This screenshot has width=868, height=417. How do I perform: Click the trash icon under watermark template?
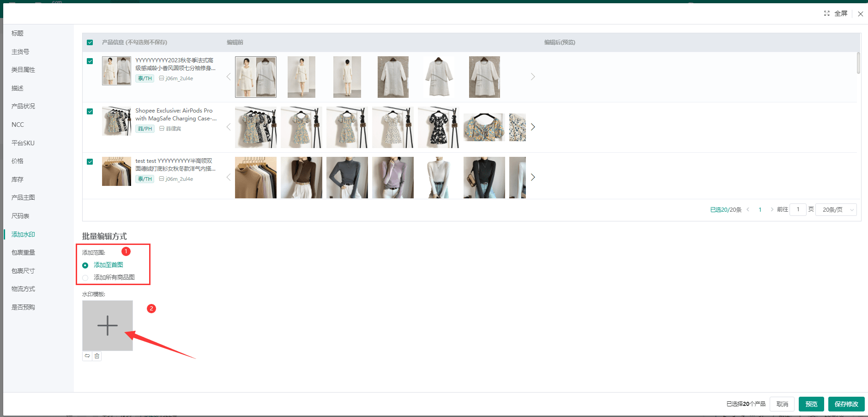[97, 356]
